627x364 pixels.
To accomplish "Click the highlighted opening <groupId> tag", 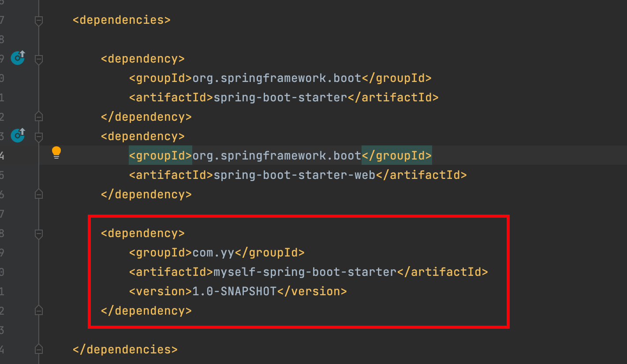I will tap(160, 156).
